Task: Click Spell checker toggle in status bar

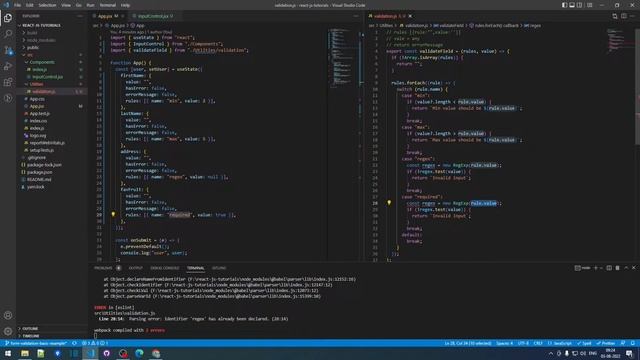Action: [x=584, y=343]
